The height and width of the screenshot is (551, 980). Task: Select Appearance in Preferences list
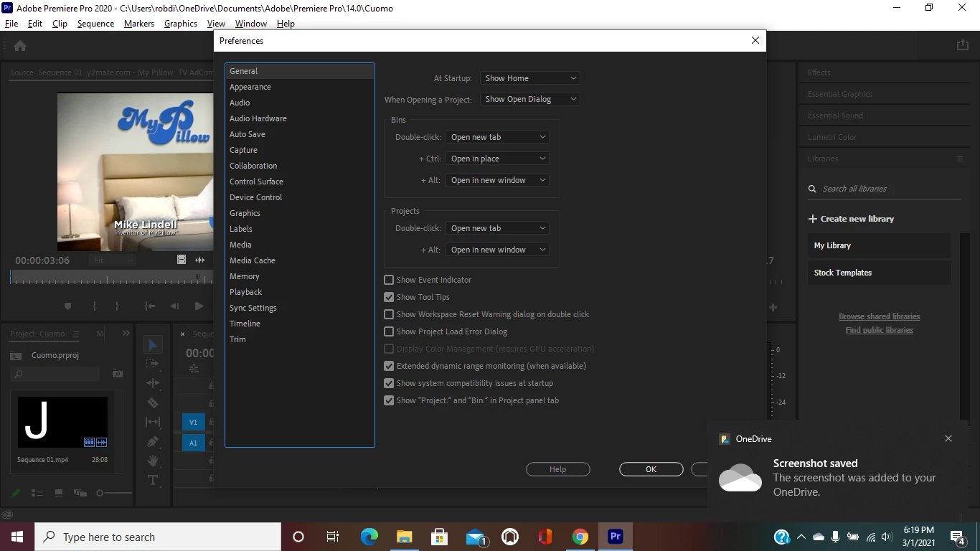(250, 87)
